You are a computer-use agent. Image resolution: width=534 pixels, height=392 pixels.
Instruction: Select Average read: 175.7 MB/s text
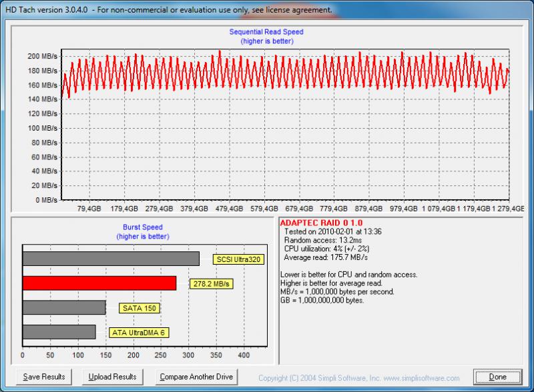326,257
